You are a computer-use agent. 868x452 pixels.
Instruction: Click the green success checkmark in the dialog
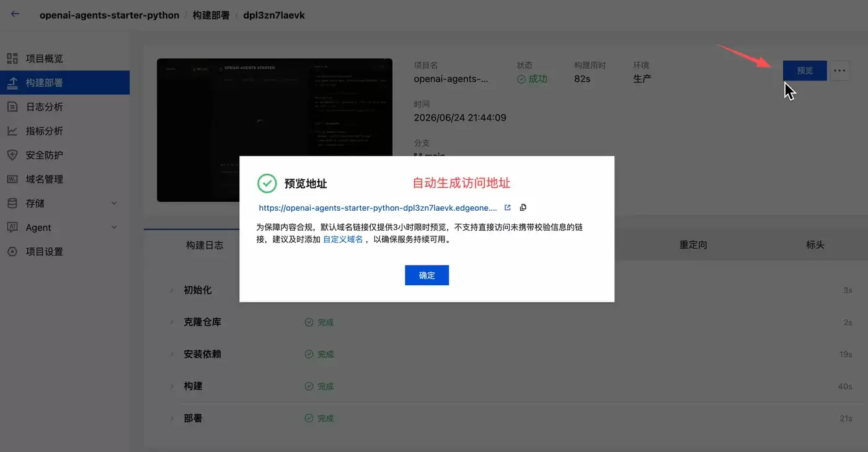tap(267, 184)
